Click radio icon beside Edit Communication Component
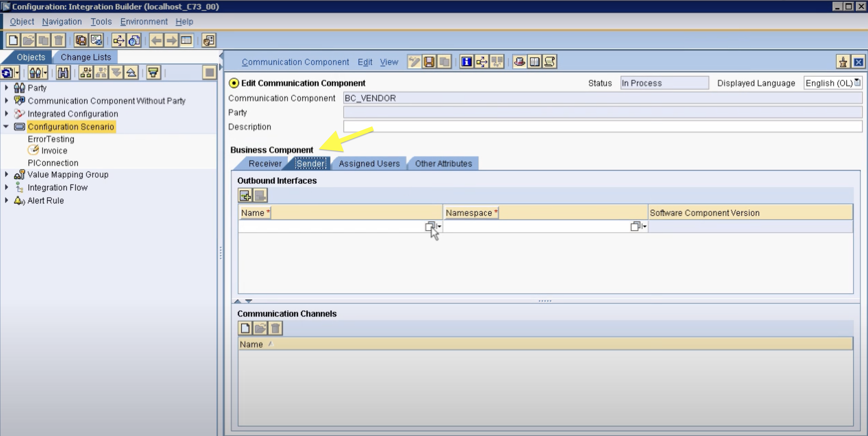This screenshot has width=868, height=436. click(234, 83)
